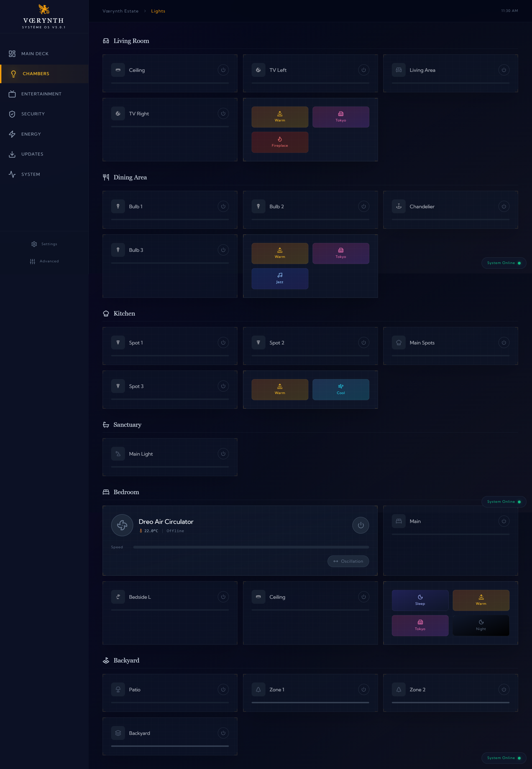Click the Zone 1 bell icon

click(258, 689)
